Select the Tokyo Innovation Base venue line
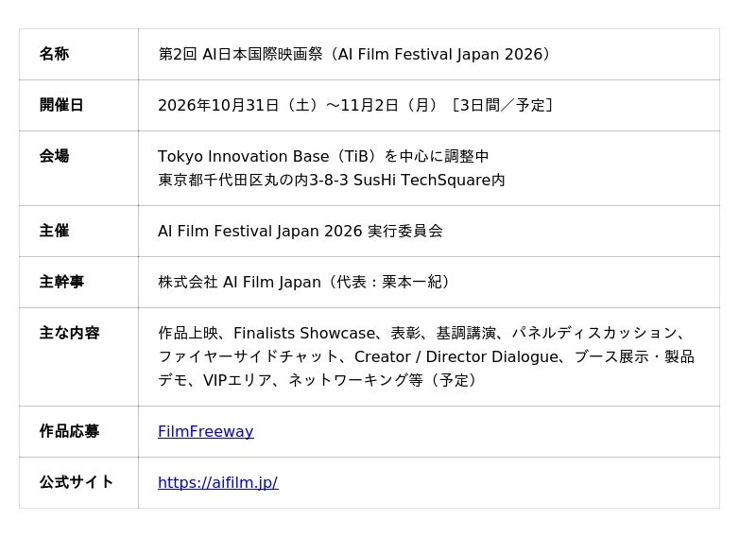This screenshot has height=537, width=756. [x=323, y=156]
